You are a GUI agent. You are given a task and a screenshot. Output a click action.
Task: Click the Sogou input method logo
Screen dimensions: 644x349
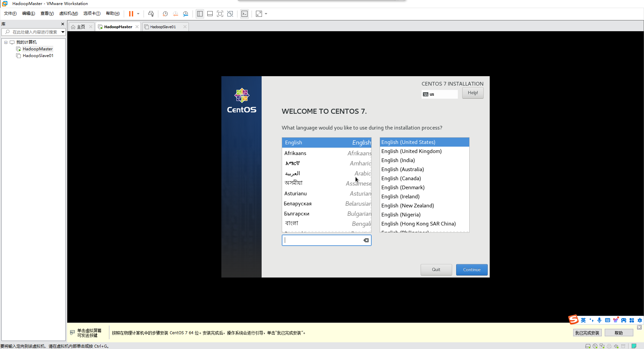(574, 320)
